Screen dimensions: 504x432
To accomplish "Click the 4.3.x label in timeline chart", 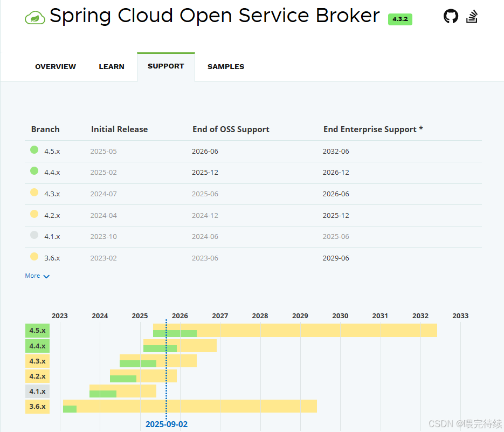I will (x=37, y=361).
